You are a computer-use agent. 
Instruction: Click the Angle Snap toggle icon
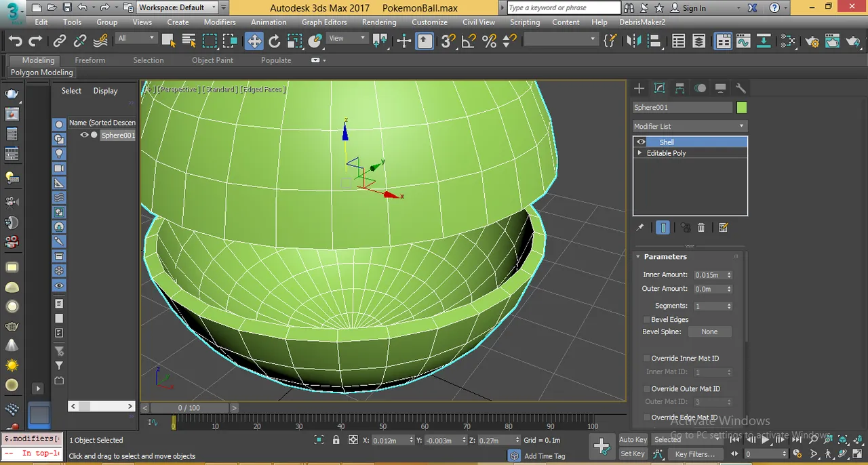click(x=469, y=41)
